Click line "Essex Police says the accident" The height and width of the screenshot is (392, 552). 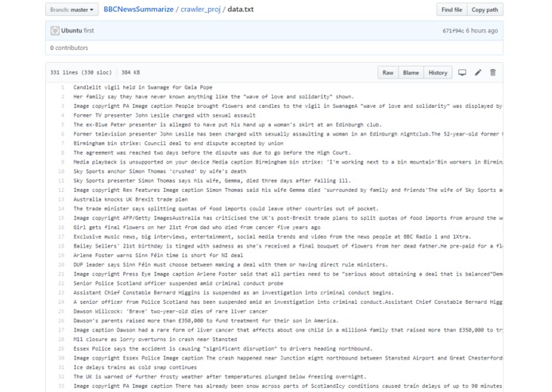223,349
